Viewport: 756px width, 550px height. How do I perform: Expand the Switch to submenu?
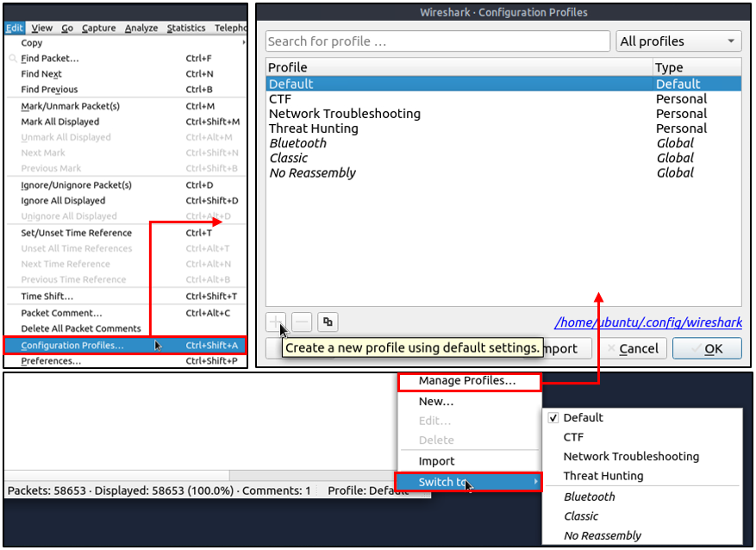468,482
